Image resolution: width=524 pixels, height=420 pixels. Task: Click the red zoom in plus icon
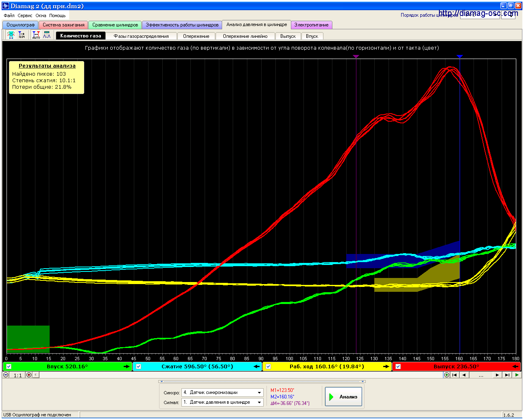click(29, 375)
